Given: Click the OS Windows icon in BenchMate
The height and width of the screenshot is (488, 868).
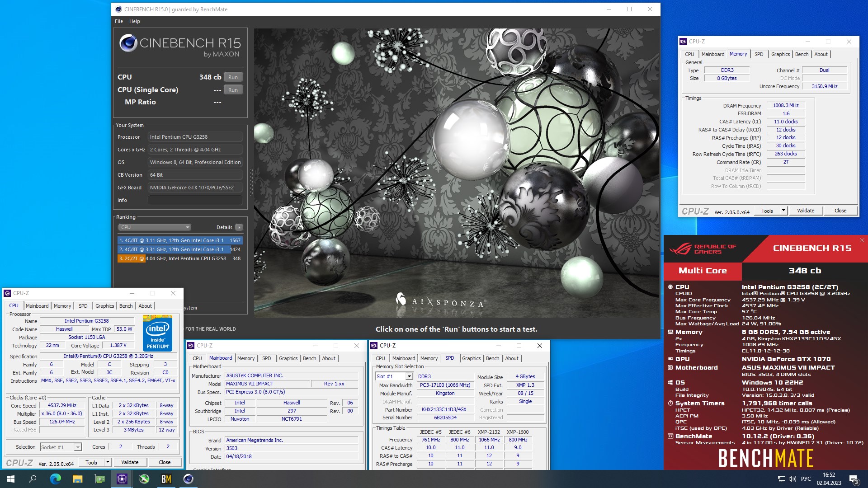Looking at the screenshot, I should point(670,382).
